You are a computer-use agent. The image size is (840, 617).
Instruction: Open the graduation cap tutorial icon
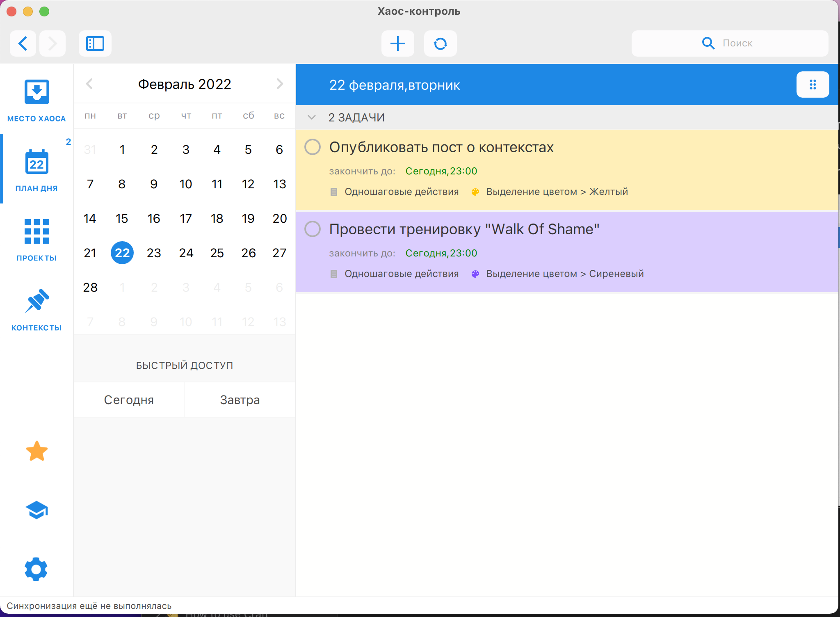(37, 510)
